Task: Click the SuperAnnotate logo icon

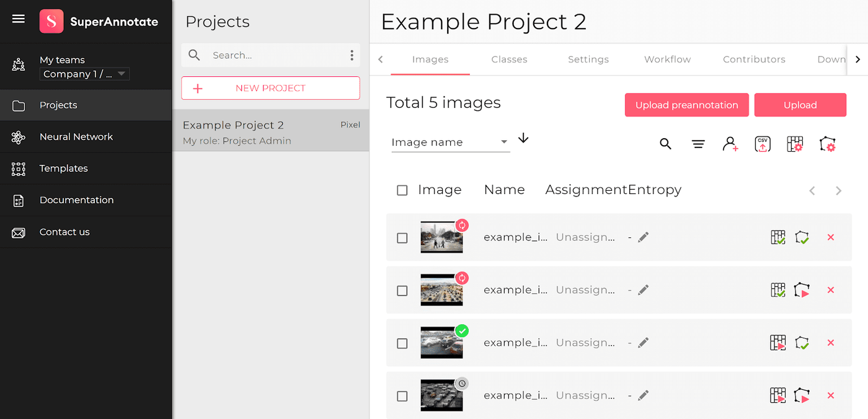Action: 51,21
